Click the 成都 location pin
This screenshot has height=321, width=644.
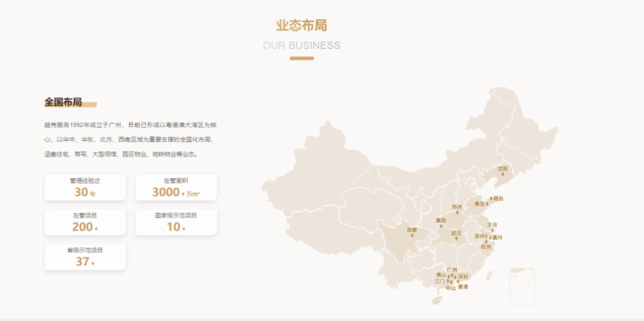pyautogui.click(x=412, y=235)
